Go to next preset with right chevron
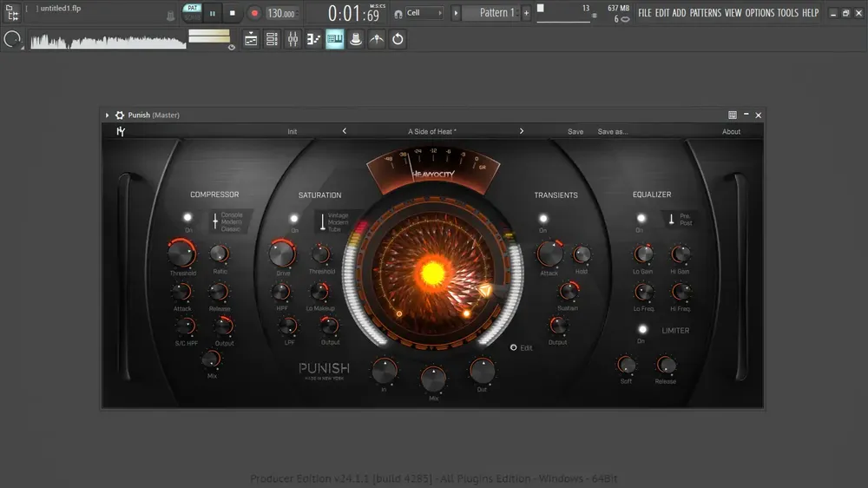Image resolution: width=868 pixels, height=488 pixels. (x=522, y=131)
